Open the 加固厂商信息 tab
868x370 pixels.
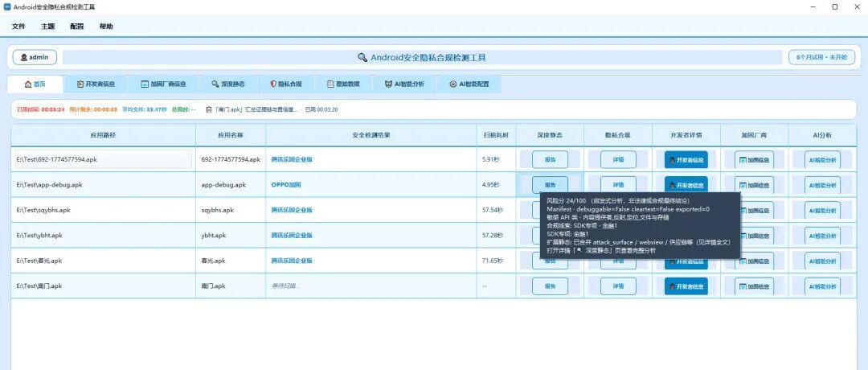pos(162,84)
